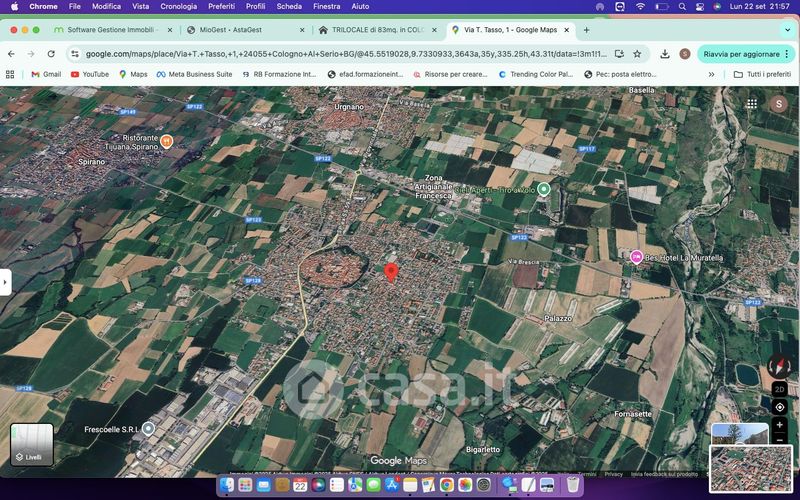This screenshot has height=500, width=800.
Task: Click the Ristorante Tijuana Spirano marker
Action: (x=166, y=141)
